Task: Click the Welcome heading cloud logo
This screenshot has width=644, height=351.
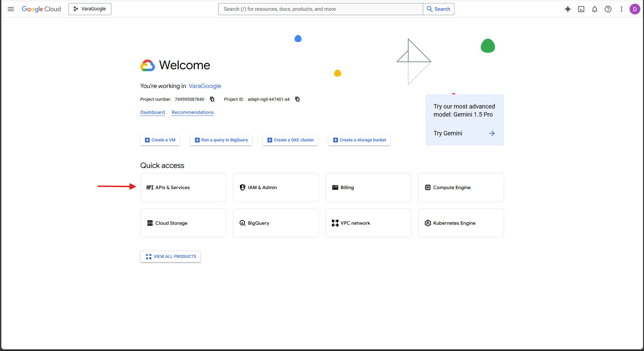Action: [x=148, y=65]
